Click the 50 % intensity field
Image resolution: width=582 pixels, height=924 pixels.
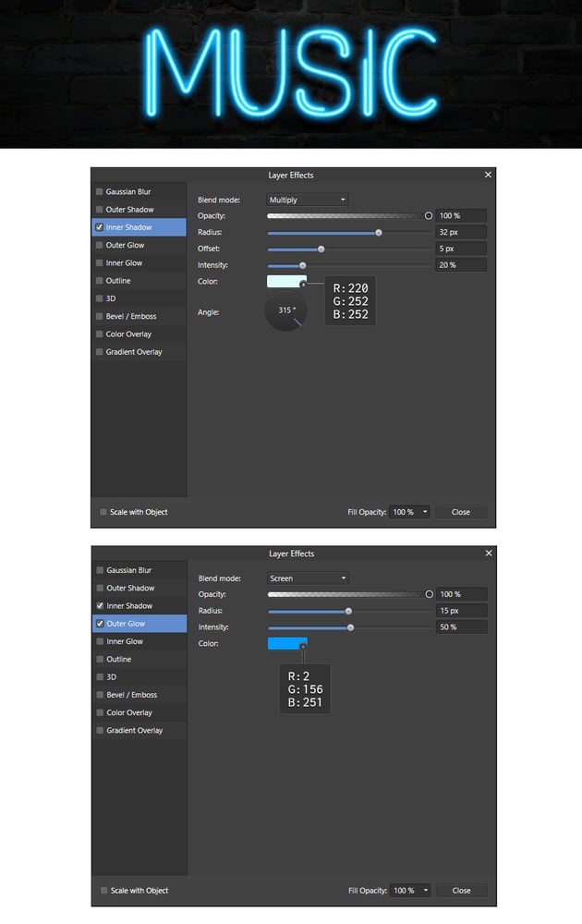coord(461,627)
